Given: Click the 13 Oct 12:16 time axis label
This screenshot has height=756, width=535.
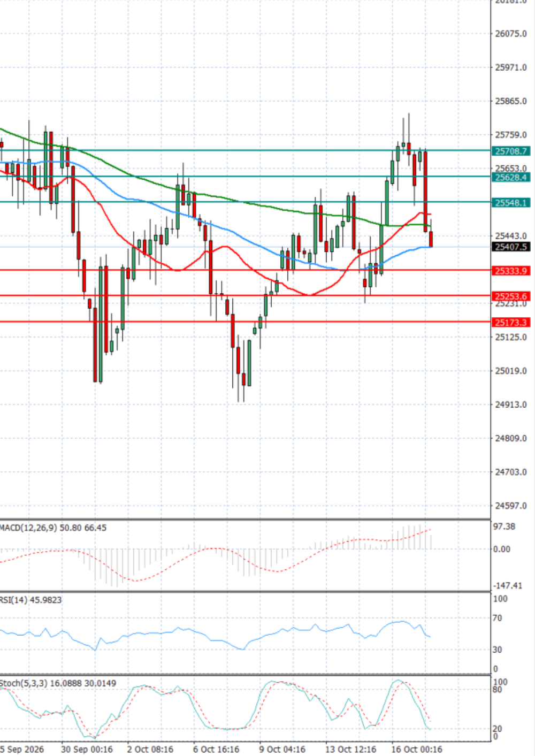Looking at the screenshot, I should pyautogui.click(x=351, y=749).
